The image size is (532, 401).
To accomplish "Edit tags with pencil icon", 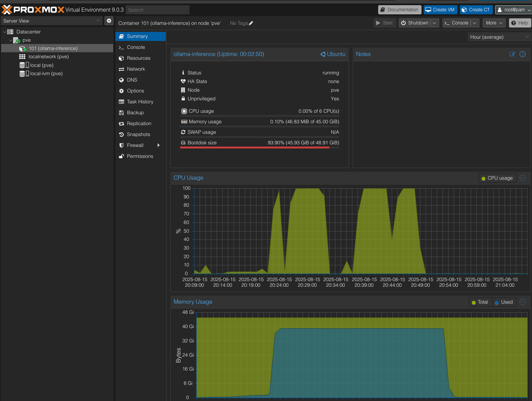I will tap(251, 23).
